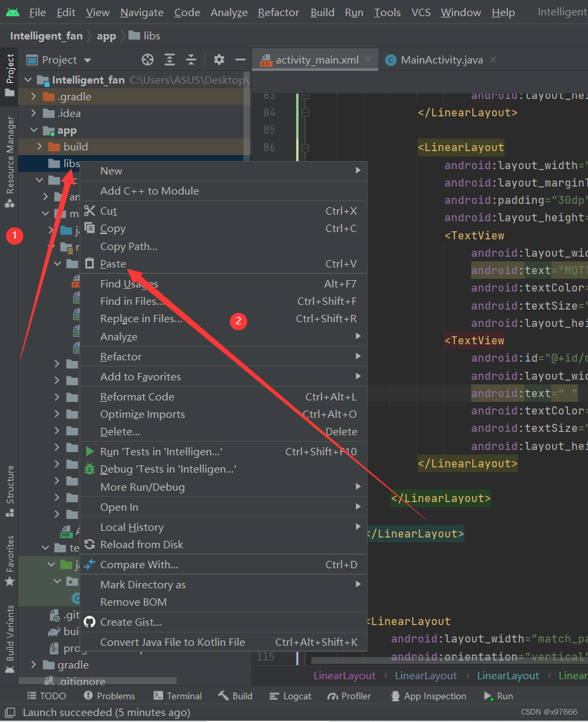Open the Problems tool window
Screen dimensions: 588x722
pos(110,696)
